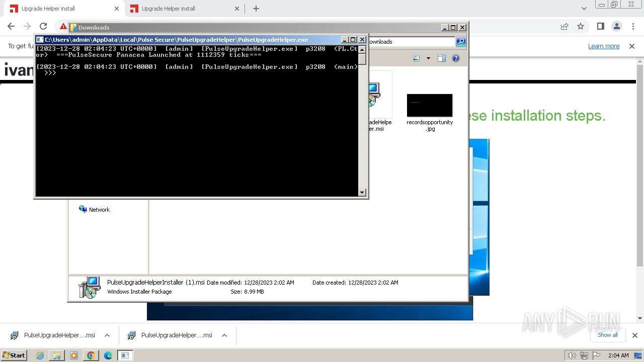Open the Start menu

pyautogui.click(x=14, y=355)
